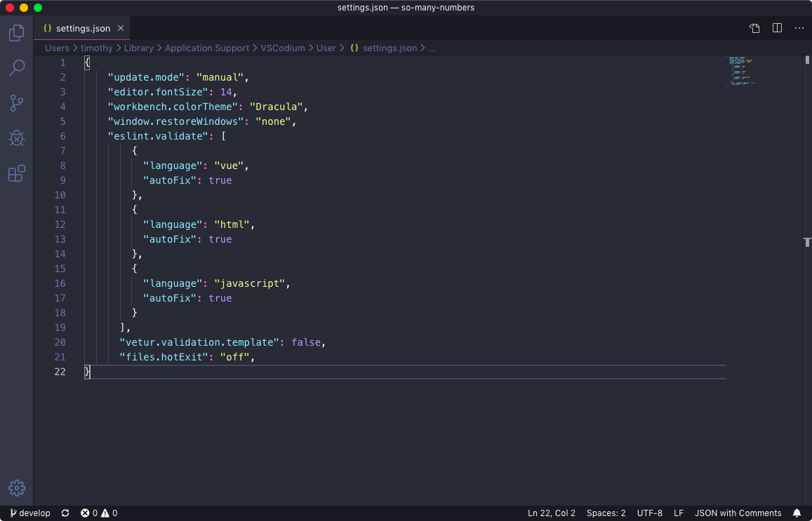The width and height of the screenshot is (812, 521).
Task: Click the Open Settings (UI) icon in the editor toolbar
Action: (x=754, y=28)
